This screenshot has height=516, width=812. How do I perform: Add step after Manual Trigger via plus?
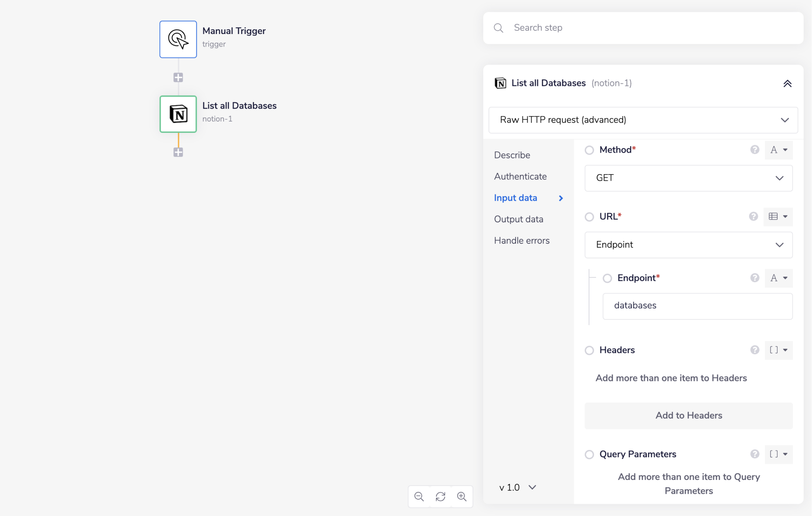[x=178, y=77]
